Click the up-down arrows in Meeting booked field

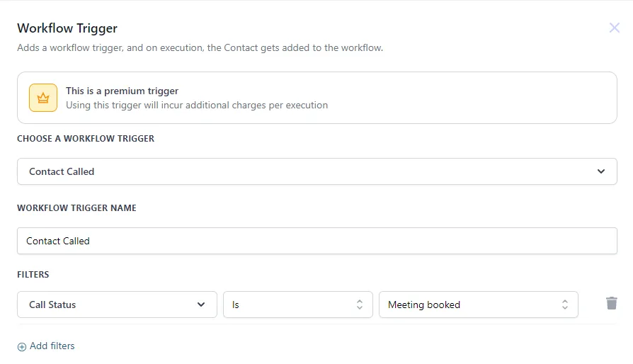point(564,305)
